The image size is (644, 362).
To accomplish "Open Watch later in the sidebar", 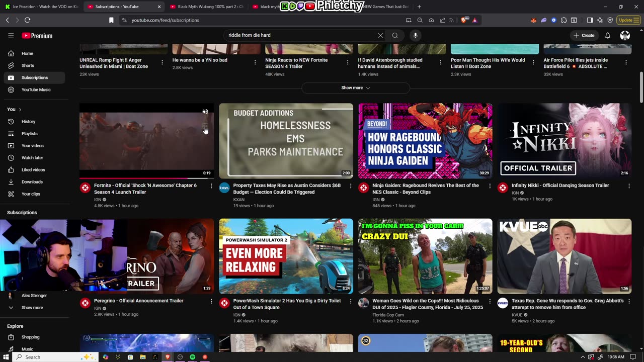I will pos(34,158).
